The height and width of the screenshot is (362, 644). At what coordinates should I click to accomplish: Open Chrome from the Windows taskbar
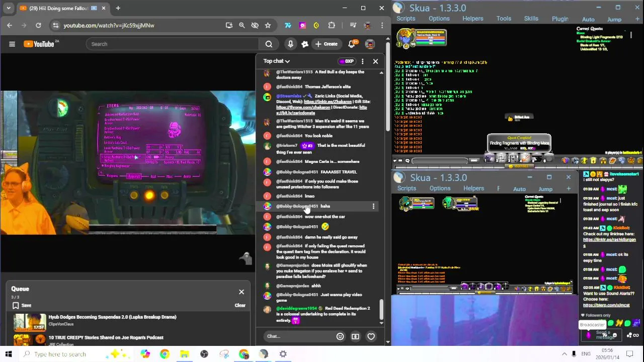coord(165,354)
